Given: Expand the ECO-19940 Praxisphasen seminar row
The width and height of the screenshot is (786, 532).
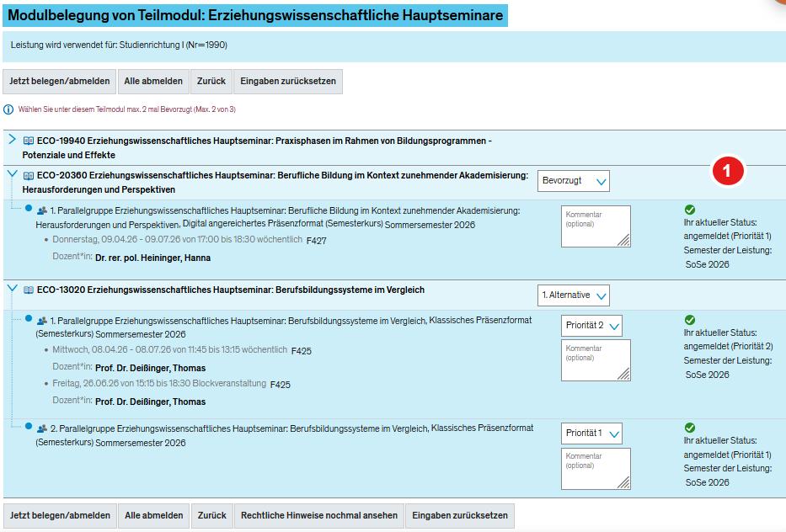Looking at the screenshot, I should (x=12, y=139).
